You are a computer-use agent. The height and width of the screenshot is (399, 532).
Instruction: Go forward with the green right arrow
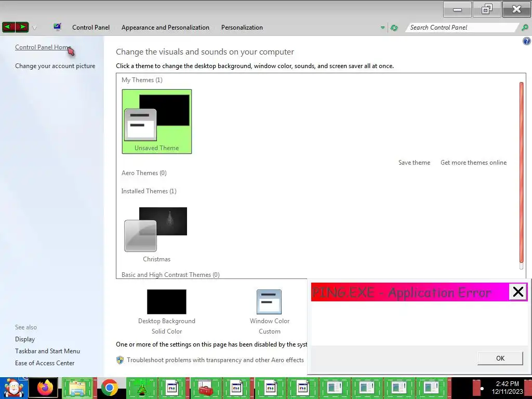(22, 27)
